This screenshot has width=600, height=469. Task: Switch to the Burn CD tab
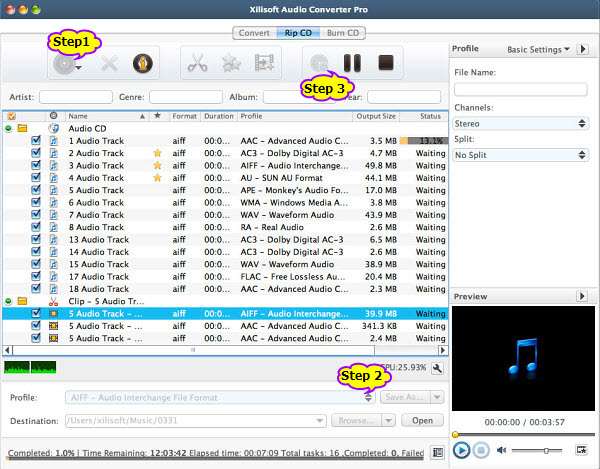[343, 33]
